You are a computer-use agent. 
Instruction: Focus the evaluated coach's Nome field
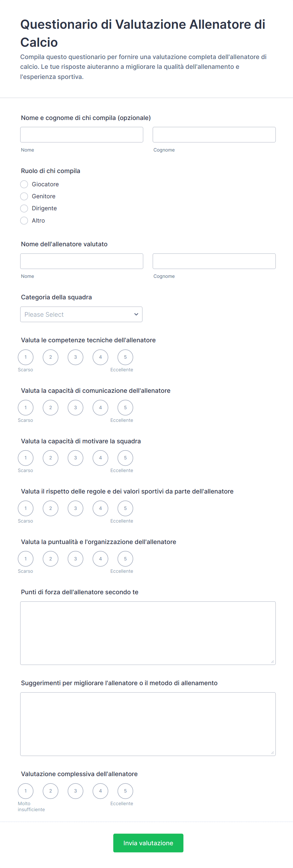point(81,261)
